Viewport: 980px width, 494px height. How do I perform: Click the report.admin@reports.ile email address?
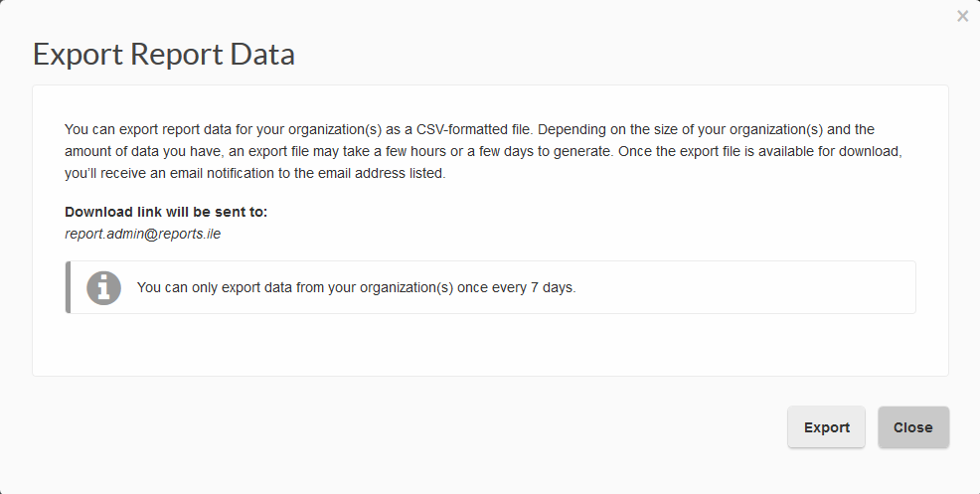pyautogui.click(x=143, y=234)
